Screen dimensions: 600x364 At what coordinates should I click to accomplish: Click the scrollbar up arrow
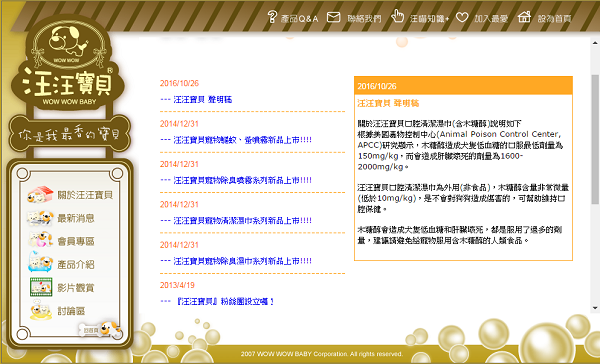click(x=595, y=42)
